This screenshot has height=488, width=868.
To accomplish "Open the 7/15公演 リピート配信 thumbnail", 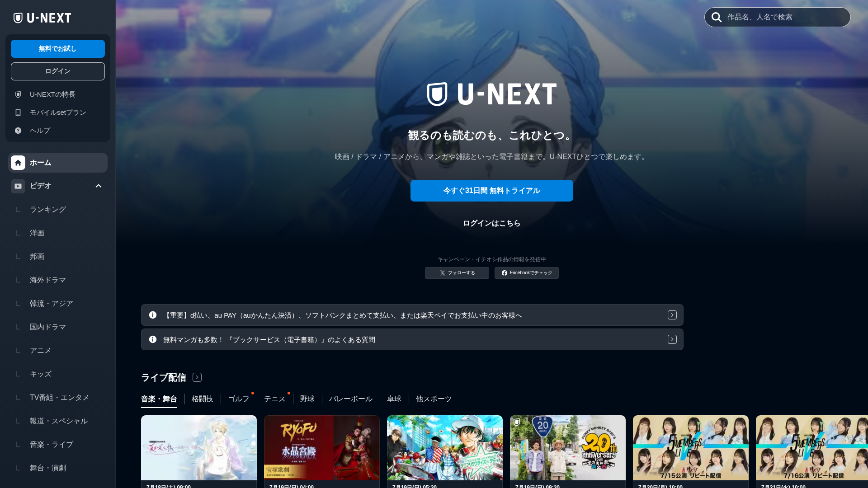I will 691,448.
